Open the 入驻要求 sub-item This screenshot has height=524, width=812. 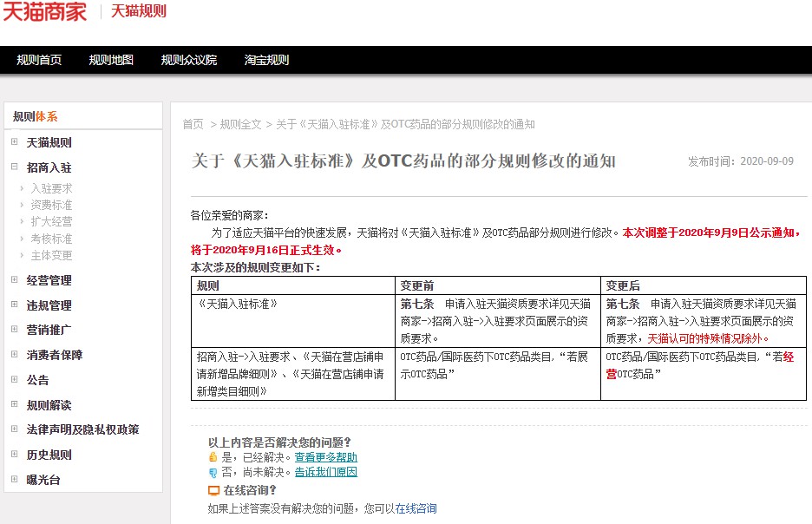(51, 188)
